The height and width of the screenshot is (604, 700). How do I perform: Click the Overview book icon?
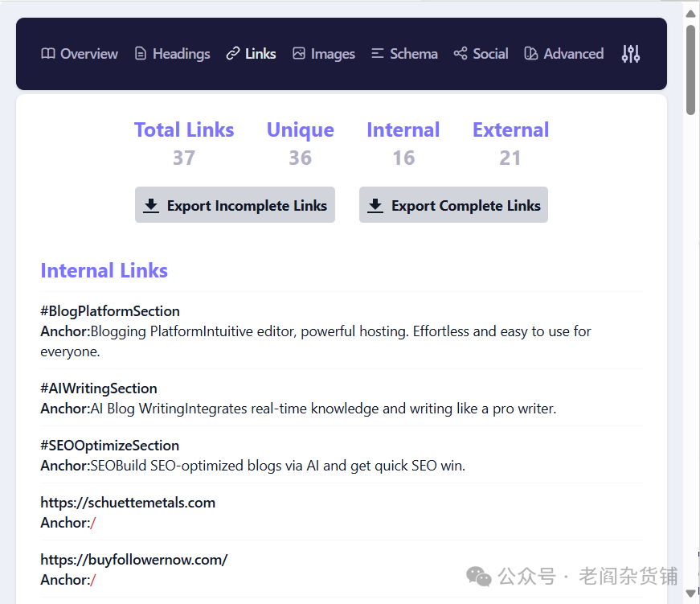[48, 54]
